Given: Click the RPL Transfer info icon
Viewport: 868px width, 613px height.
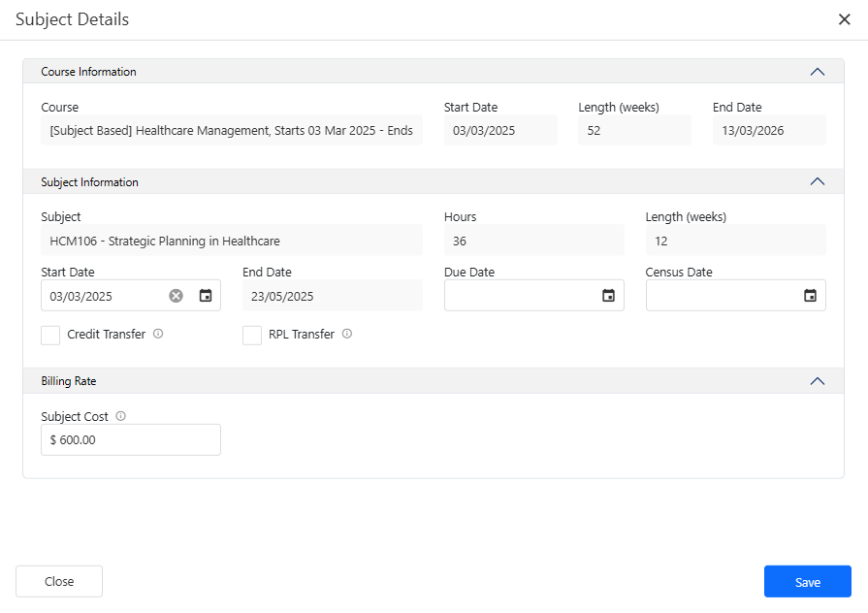Looking at the screenshot, I should click(347, 334).
